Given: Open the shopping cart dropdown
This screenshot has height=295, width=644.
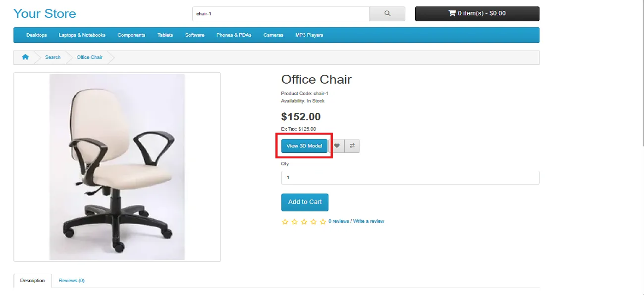Looking at the screenshot, I should 477,14.
